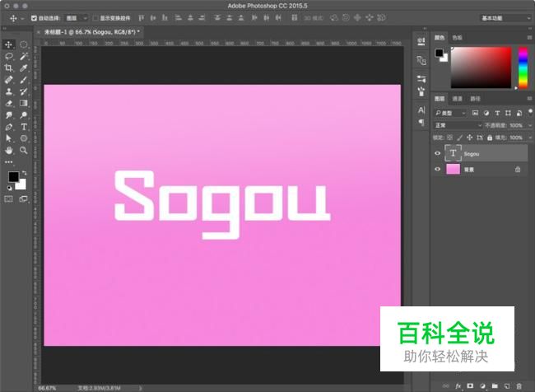Open the Color panel options menu

[529, 38]
